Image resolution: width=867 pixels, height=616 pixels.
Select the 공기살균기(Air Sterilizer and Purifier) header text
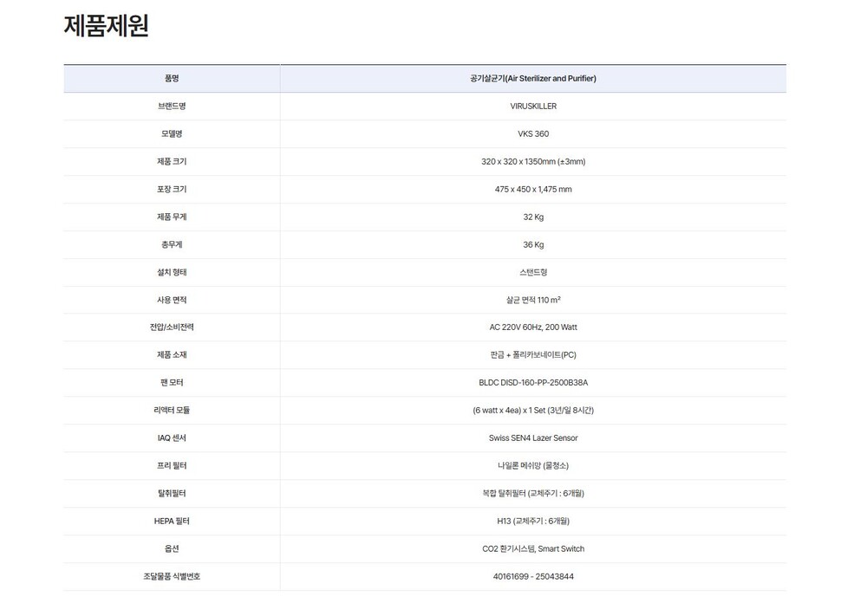point(532,78)
